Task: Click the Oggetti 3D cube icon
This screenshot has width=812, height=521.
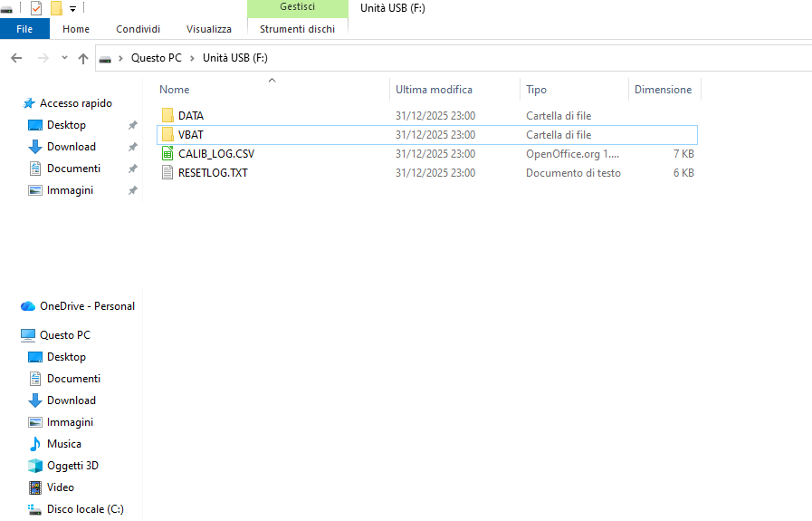Action: point(34,466)
